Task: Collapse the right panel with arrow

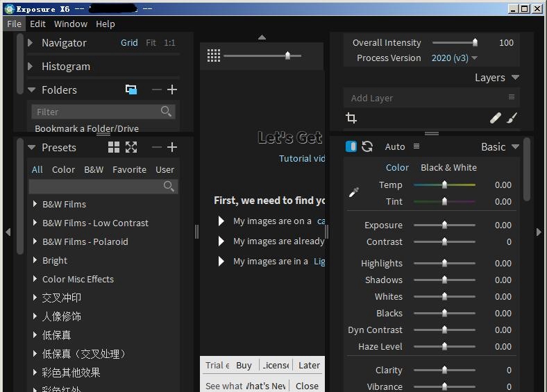Action: coord(539,232)
